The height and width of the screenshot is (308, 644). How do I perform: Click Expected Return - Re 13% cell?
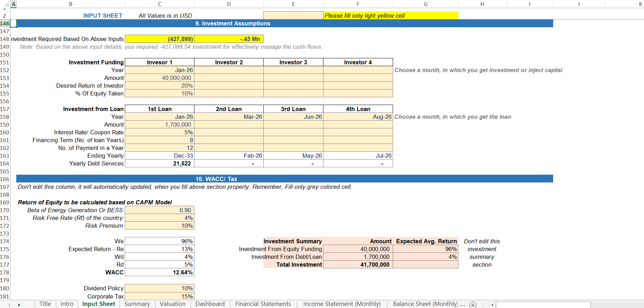click(x=159, y=249)
